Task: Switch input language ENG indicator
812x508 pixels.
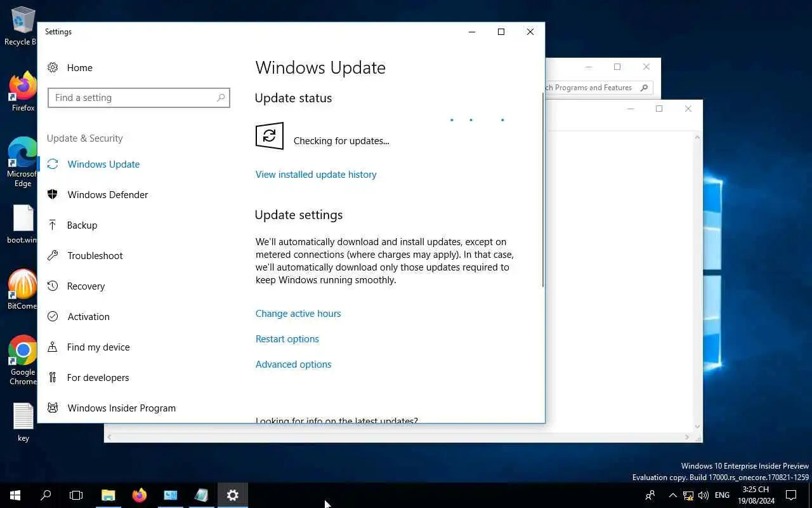Action: click(x=722, y=495)
